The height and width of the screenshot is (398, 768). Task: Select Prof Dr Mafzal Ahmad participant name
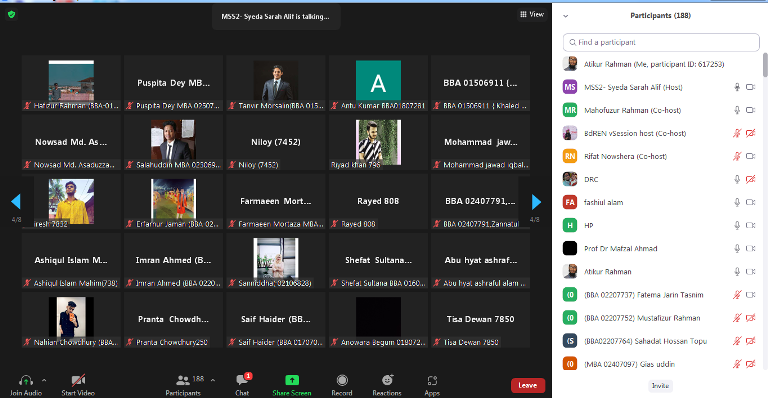[621, 249]
